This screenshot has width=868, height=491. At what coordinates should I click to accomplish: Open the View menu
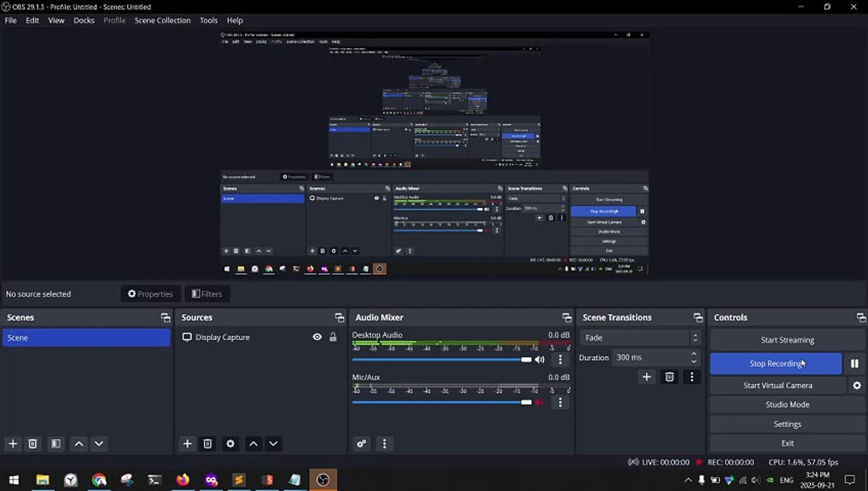tap(56, 20)
